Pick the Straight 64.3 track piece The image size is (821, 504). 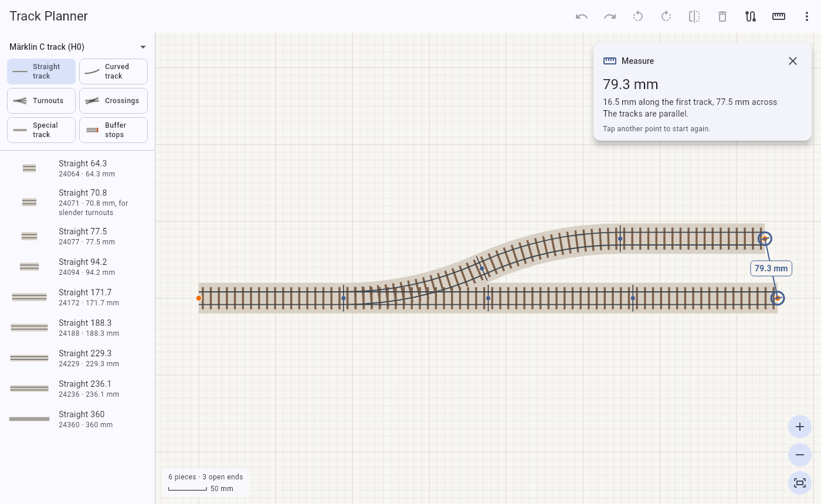pos(77,168)
